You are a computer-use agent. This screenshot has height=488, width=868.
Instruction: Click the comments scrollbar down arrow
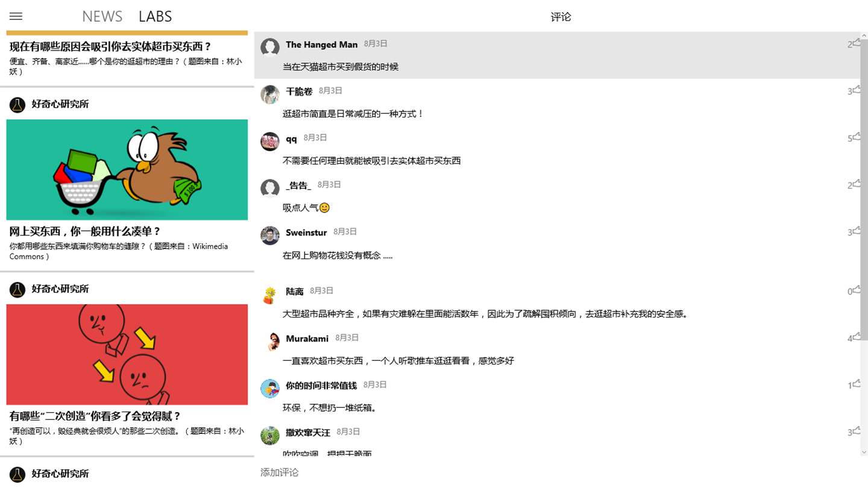864,451
